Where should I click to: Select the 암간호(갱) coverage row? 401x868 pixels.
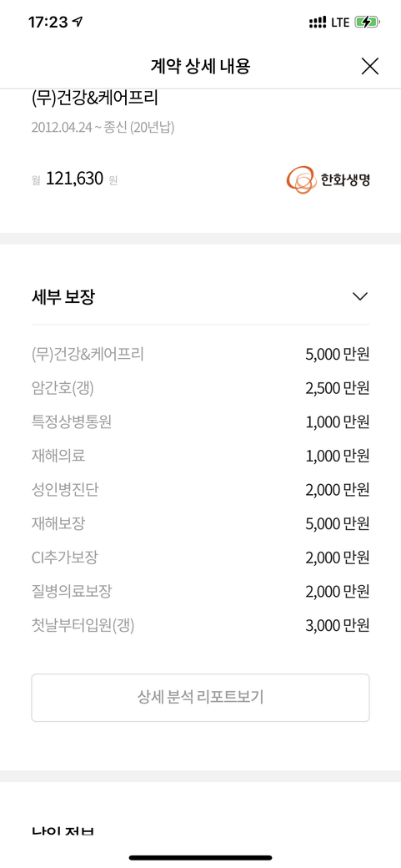tap(200, 388)
